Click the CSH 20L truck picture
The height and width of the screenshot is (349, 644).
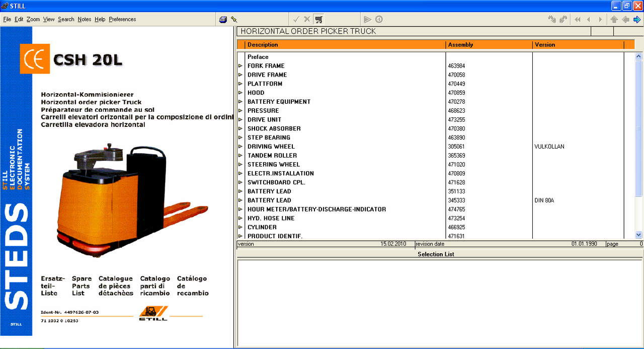[131, 200]
